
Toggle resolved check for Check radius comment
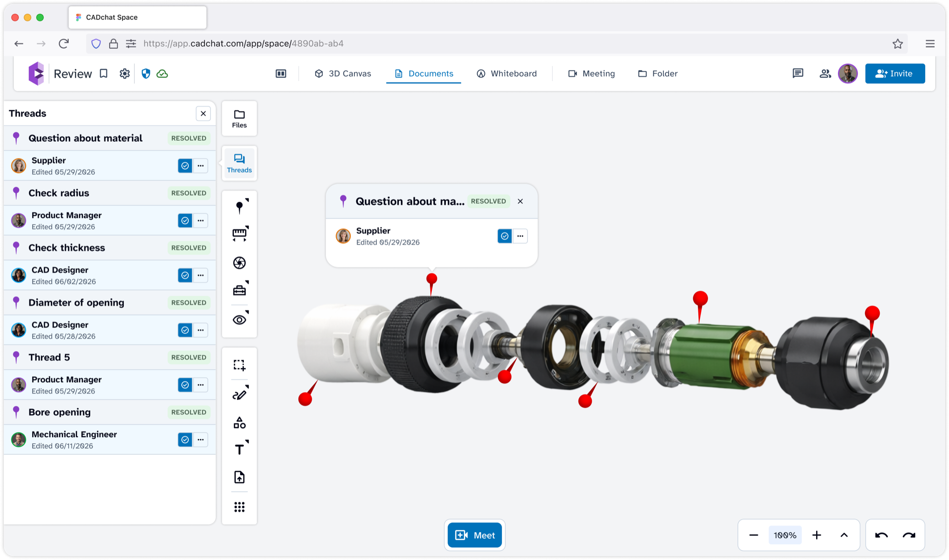tap(185, 220)
